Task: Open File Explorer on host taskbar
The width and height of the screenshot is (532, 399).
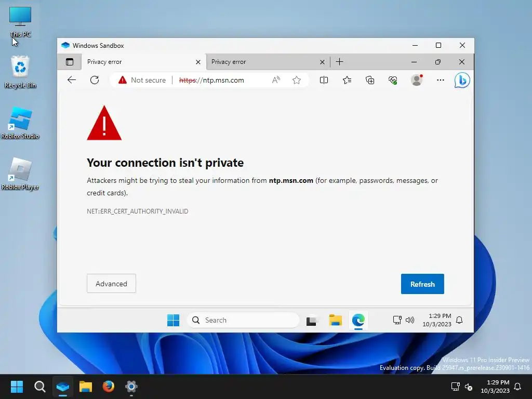Action: click(x=86, y=387)
